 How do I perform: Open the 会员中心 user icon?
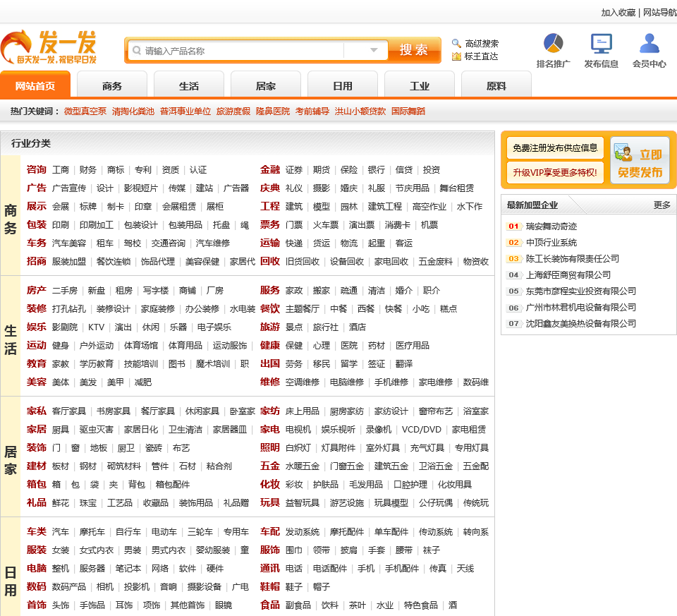(x=649, y=44)
